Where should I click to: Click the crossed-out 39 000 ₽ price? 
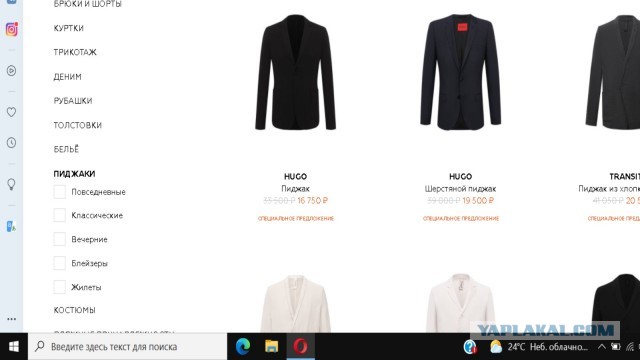tap(444, 201)
